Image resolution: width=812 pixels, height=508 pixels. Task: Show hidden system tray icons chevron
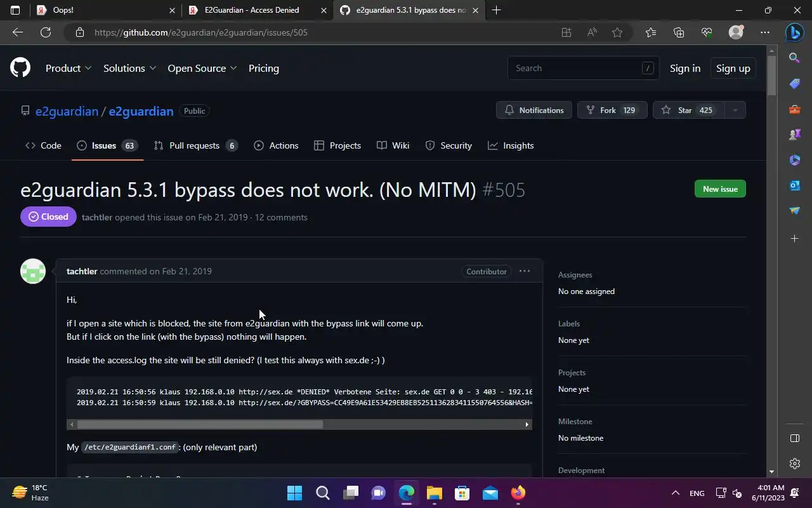[x=676, y=493]
